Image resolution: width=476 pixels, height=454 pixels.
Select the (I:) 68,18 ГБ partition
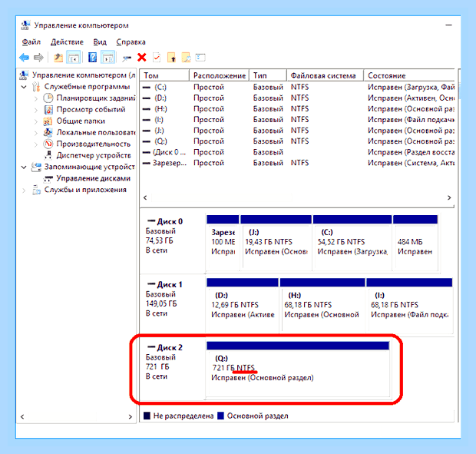pos(409,305)
